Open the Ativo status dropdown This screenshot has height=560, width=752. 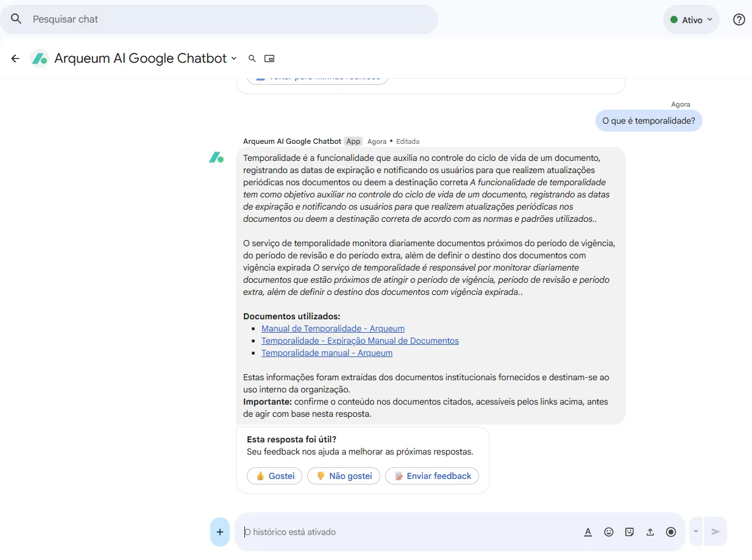click(691, 19)
